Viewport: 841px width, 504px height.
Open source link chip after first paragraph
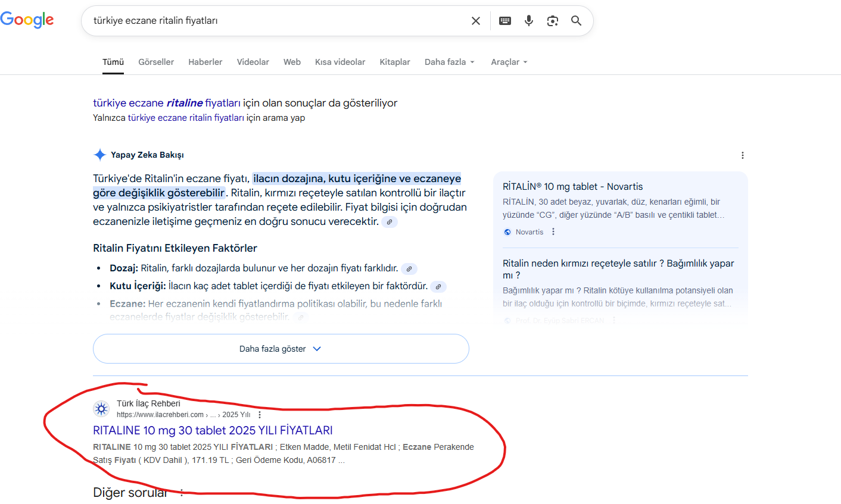point(390,222)
